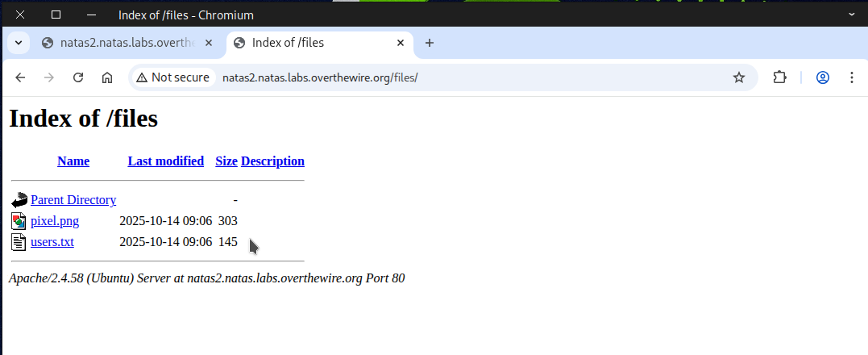Click the pixel.png image file icon
This screenshot has width=868, height=355.
[x=19, y=221]
